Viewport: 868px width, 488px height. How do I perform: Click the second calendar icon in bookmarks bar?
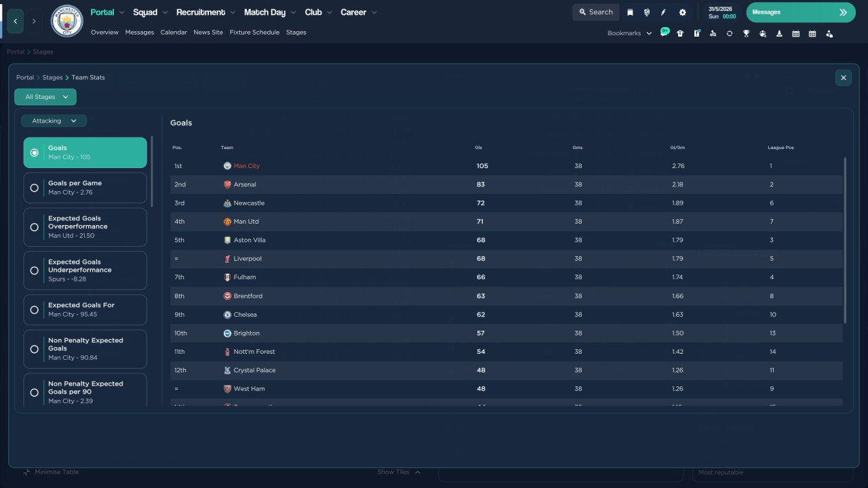pyautogui.click(x=812, y=33)
